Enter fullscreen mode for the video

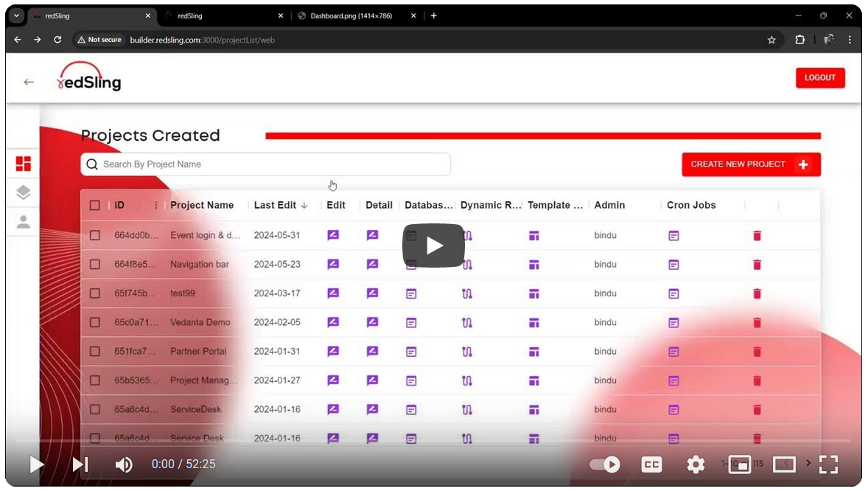point(828,464)
